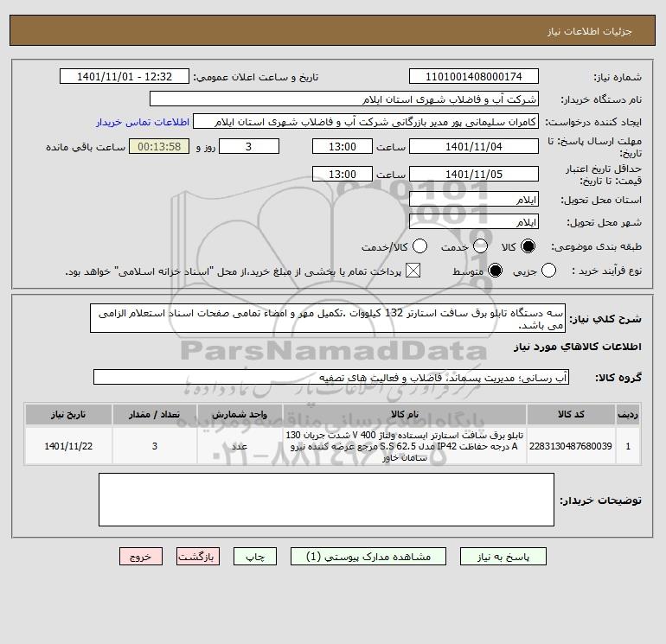The height and width of the screenshot is (644, 666).
Task: Click the کد کالا column header
Action: point(571,414)
